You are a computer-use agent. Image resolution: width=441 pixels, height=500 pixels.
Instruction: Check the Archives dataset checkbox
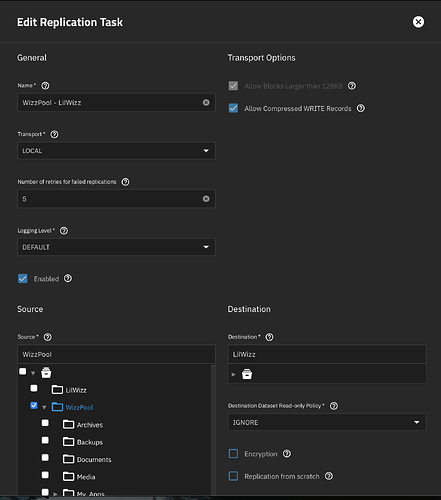[x=45, y=423]
